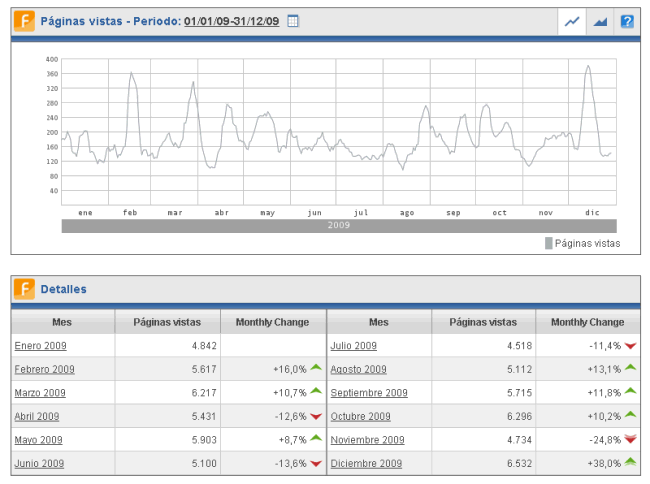This screenshot has width=650, height=484.
Task: Switch to area chart view
Action: pos(600,21)
